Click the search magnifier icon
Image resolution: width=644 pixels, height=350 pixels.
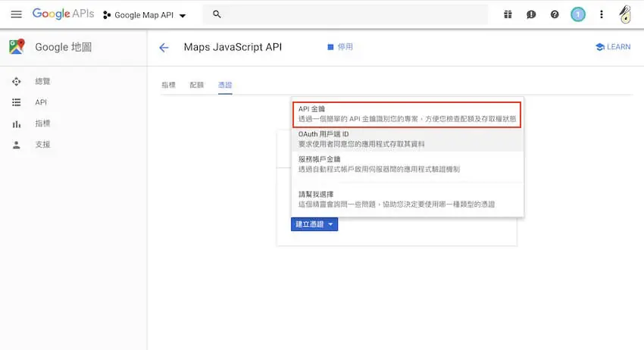click(x=217, y=14)
